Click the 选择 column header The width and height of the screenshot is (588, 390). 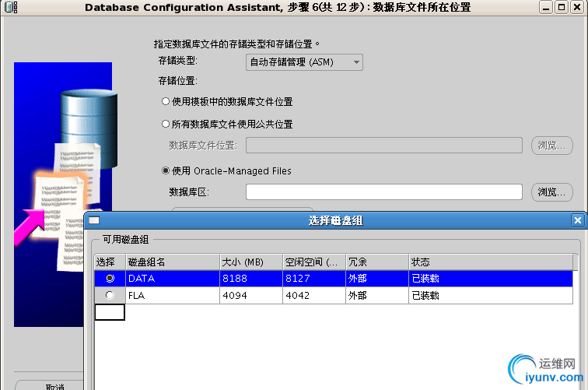[110, 262]
